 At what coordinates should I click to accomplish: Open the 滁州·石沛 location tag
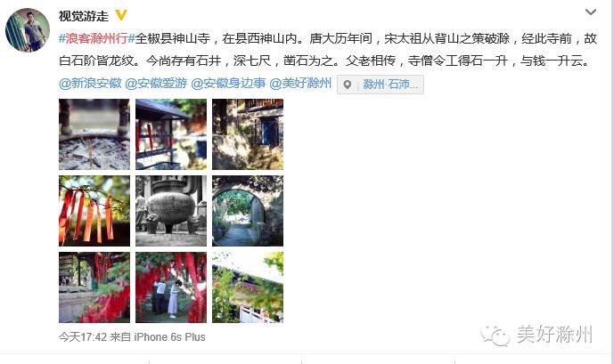pos(390,85)
